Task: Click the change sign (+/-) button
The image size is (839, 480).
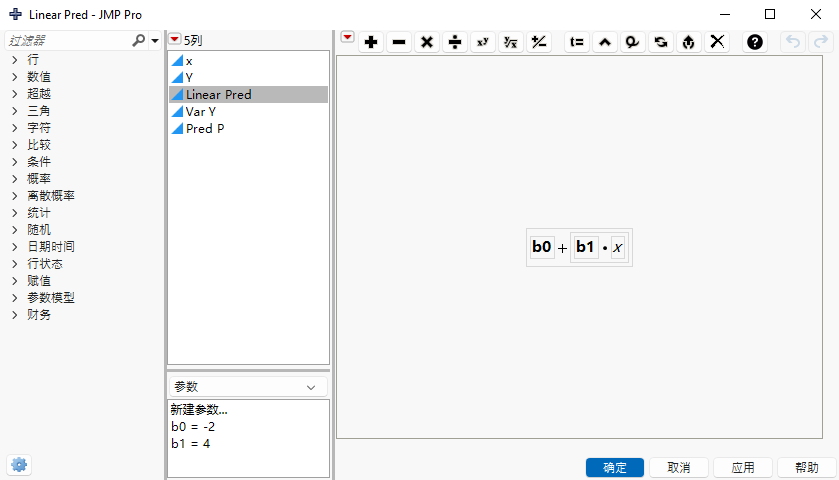Action: pos(539,42)
